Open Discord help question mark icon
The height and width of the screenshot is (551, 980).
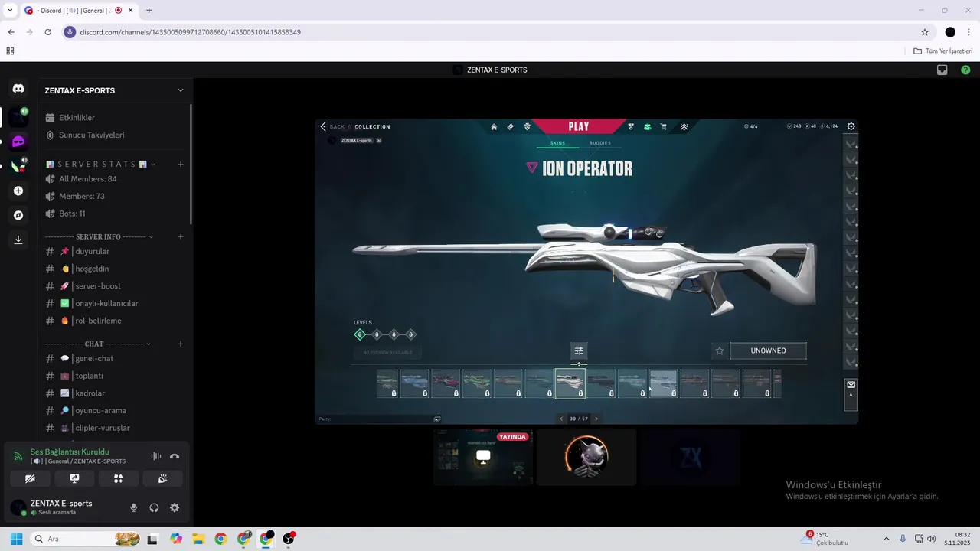point(965,70)
